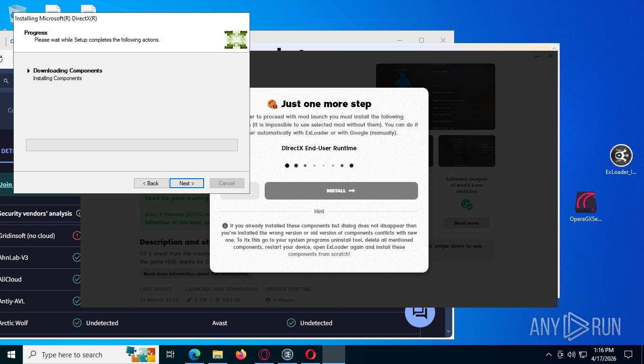
Task: Launch Microsoft Edge from the taskbar
Action: click(195, 355)
